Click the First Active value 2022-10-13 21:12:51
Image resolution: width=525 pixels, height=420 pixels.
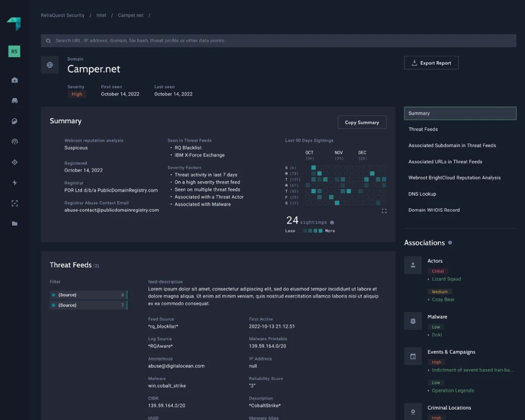click(x=271, y=326)
